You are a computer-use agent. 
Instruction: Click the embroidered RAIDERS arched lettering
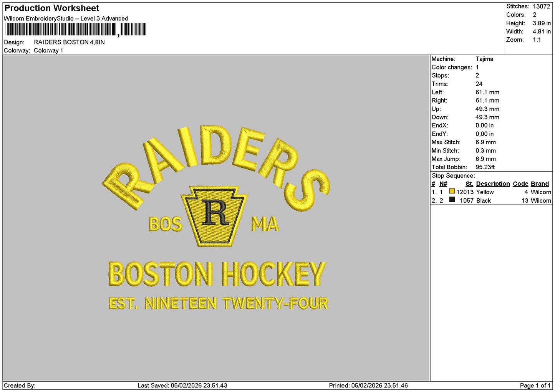click(x=216, y=168)
